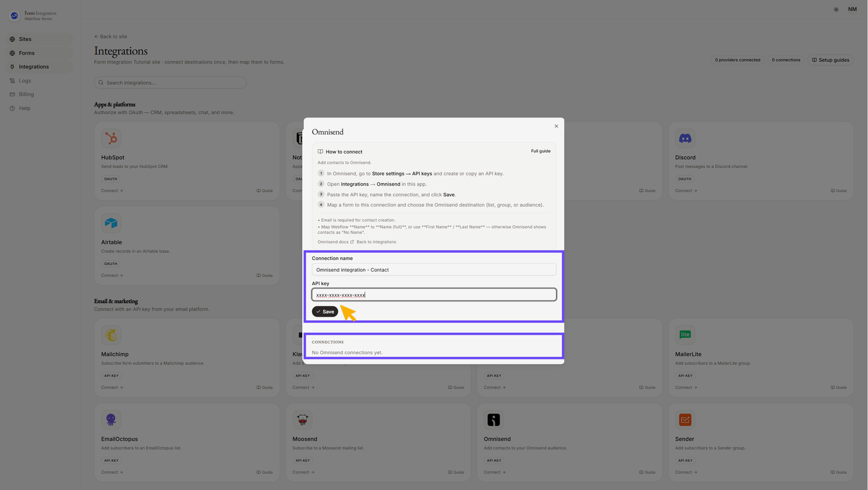This screenshot has height=490, width=868.
Task: Open the Moosend Guide link
Action: click(x=456, y=472)
